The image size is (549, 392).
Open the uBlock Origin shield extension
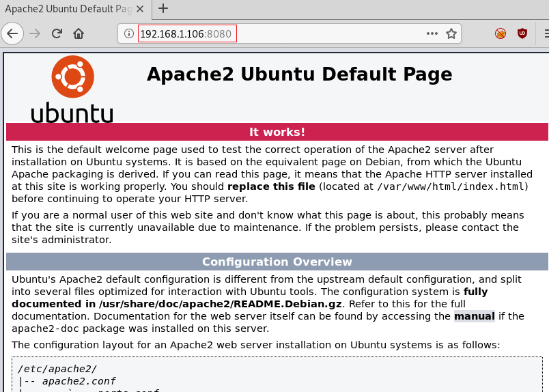point(522,33)
